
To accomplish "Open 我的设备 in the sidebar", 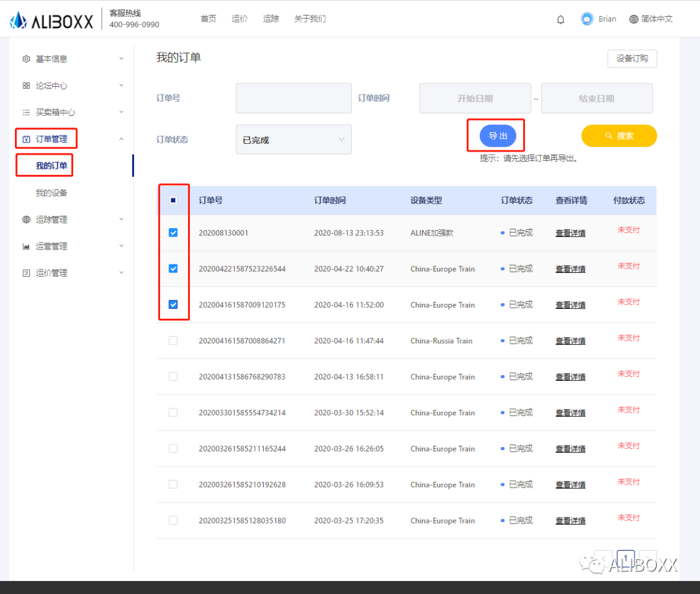I will (x=51, y=193).
